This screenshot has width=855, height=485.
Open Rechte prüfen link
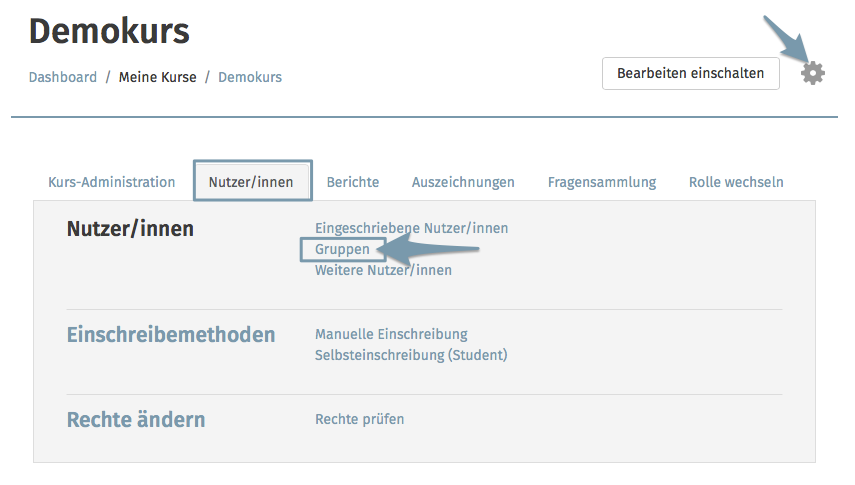point(359,419)
